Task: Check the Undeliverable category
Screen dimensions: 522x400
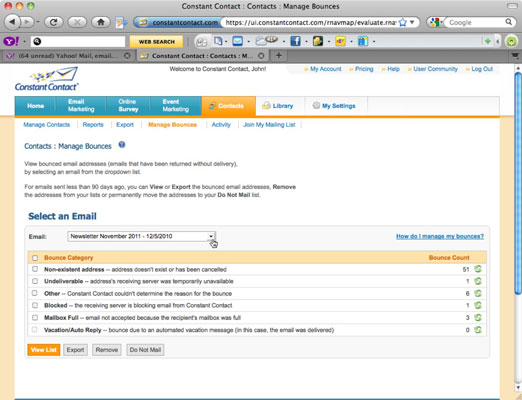Action: coord(35,281)
